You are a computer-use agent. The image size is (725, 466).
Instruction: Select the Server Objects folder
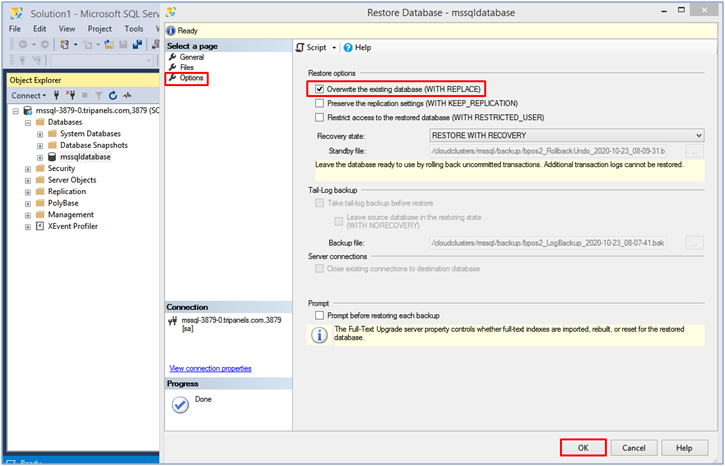click(71, 180)
